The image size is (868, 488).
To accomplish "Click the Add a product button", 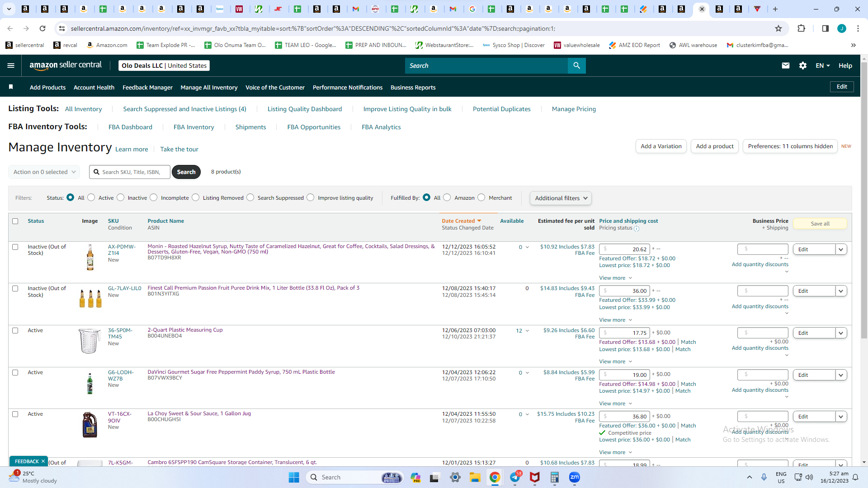I will coord(715,146).
